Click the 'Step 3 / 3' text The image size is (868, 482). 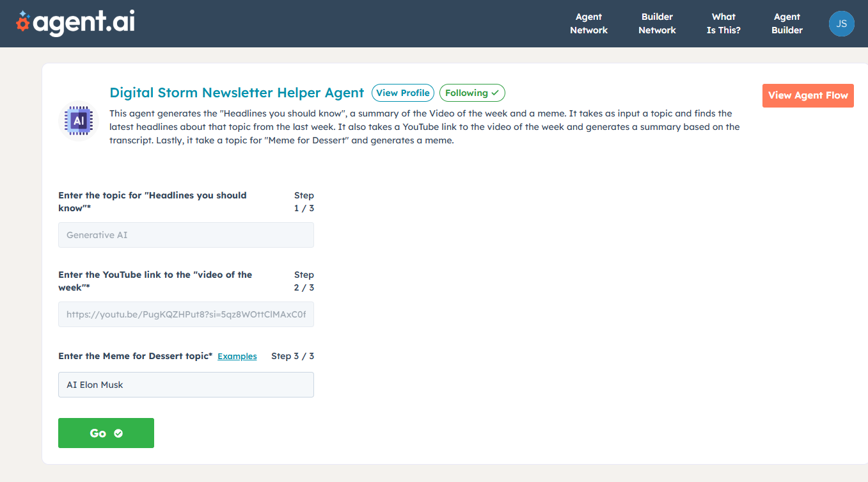pyautogui.click(x=292, y=356)
